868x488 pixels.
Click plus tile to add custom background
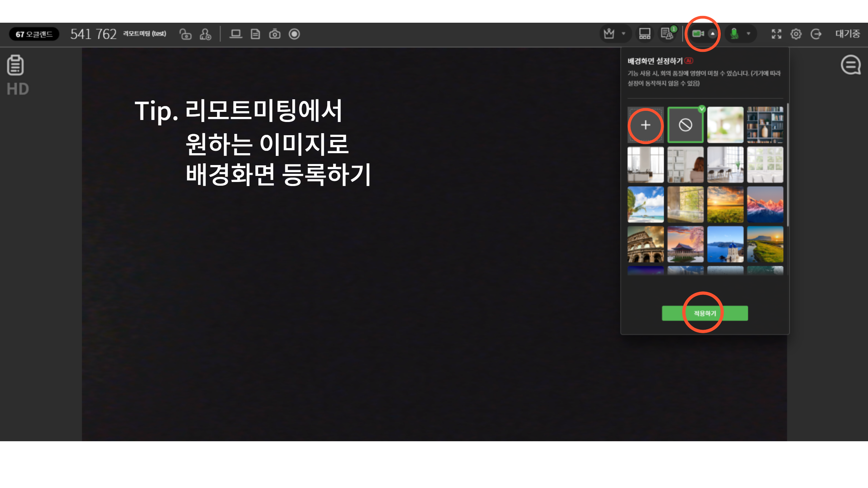point(646,125)
